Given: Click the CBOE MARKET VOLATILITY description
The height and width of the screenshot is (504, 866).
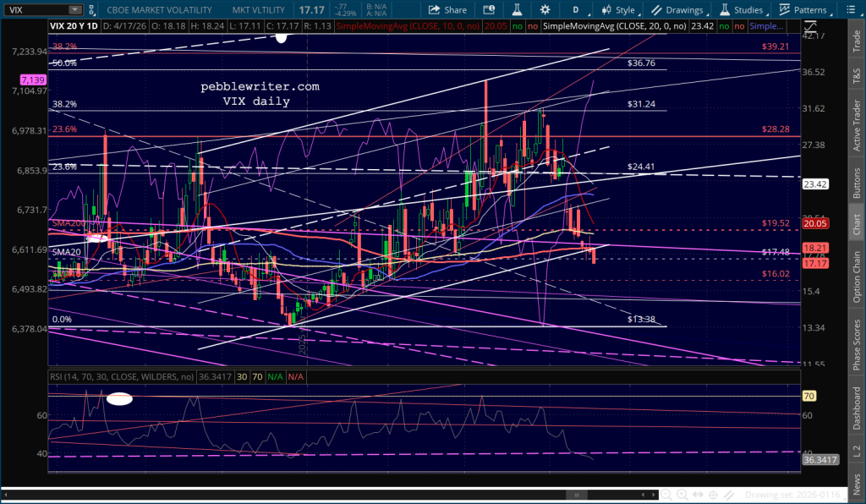Looking at the screenshot, I should [x=159, y=10].
